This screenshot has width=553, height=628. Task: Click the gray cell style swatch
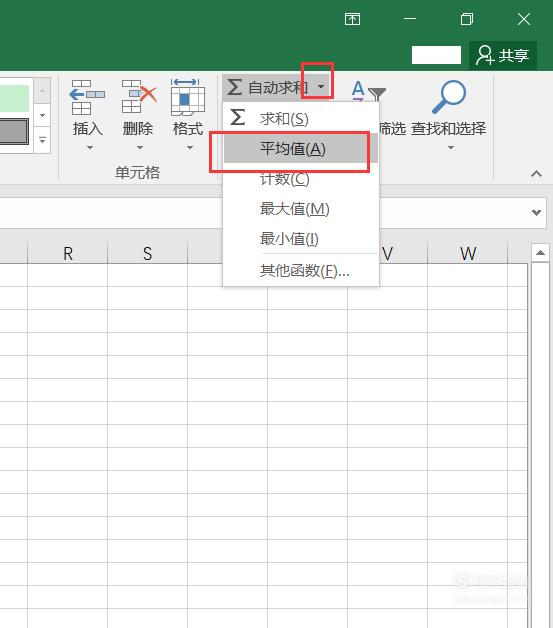14,131
